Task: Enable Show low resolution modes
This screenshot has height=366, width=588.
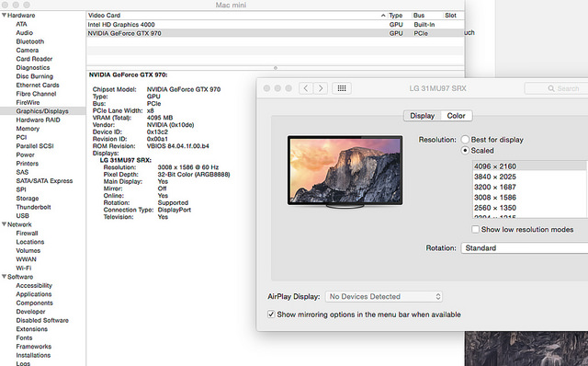Action: click(x=475, y=229)
